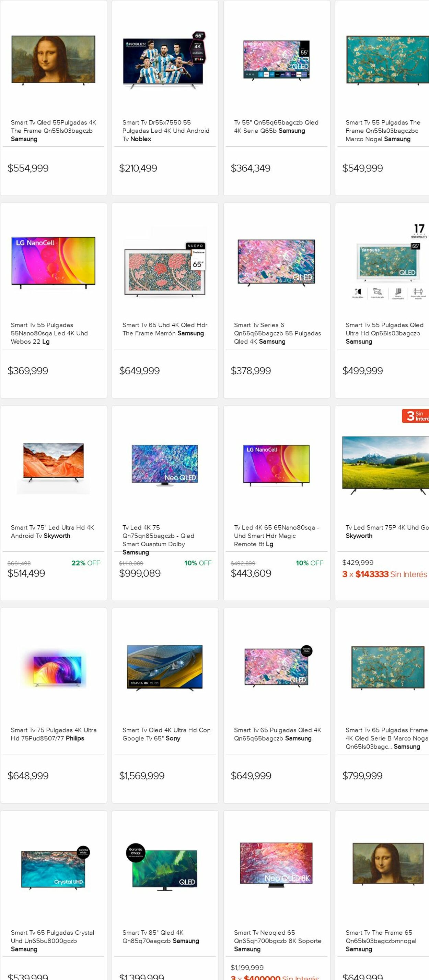Screen dimensions: 429x980
Task: Click the $369,999 LG price
Action: (x=28, y=371)
